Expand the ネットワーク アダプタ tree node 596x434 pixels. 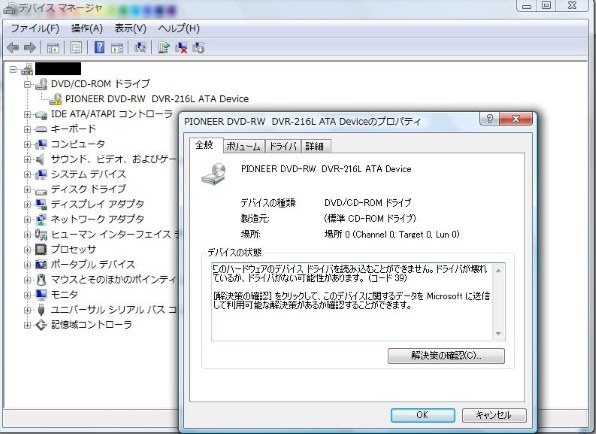tap(27, 219)
